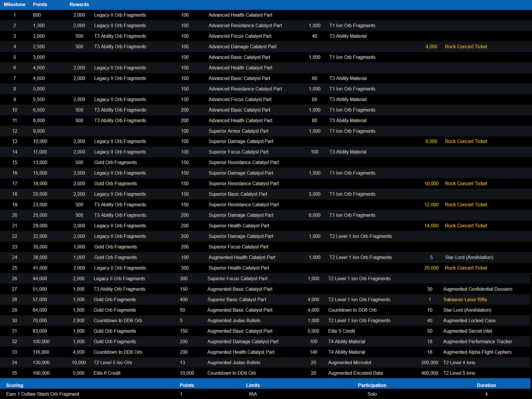Screen dimensions: 532x399
Task: Click the Limits header
Action: click(253, 385)
